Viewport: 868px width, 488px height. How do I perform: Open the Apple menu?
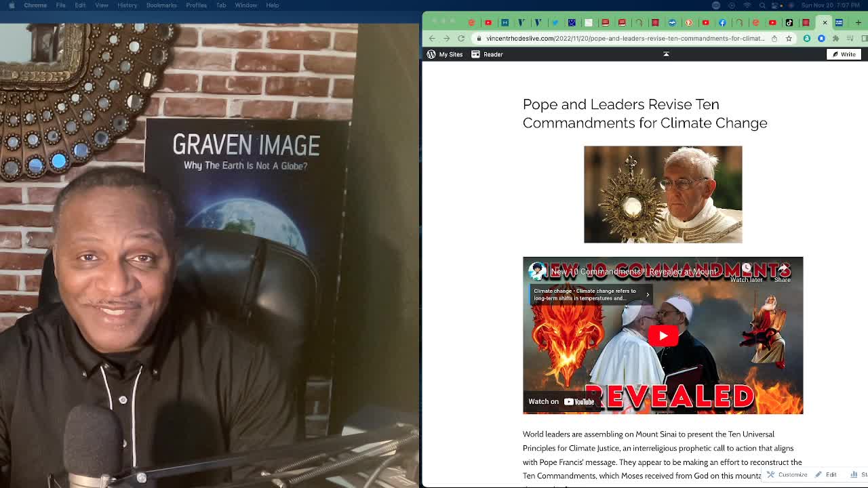[x=12, y=5]
